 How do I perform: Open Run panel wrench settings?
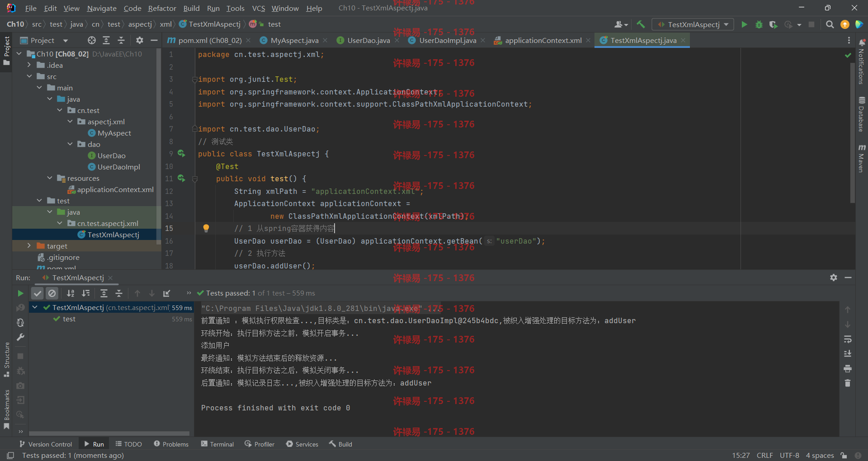pos(20,337)
